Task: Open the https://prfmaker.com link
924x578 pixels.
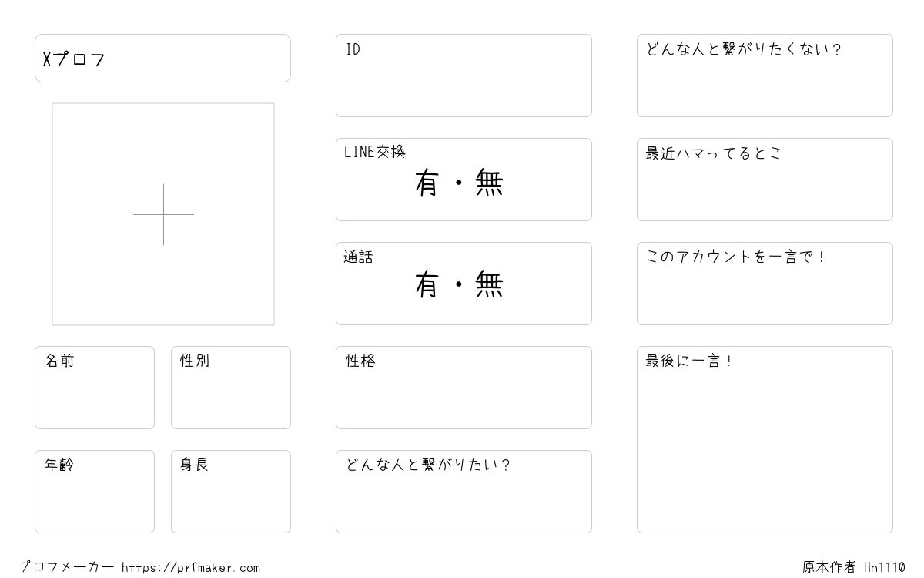Action: 191,568
